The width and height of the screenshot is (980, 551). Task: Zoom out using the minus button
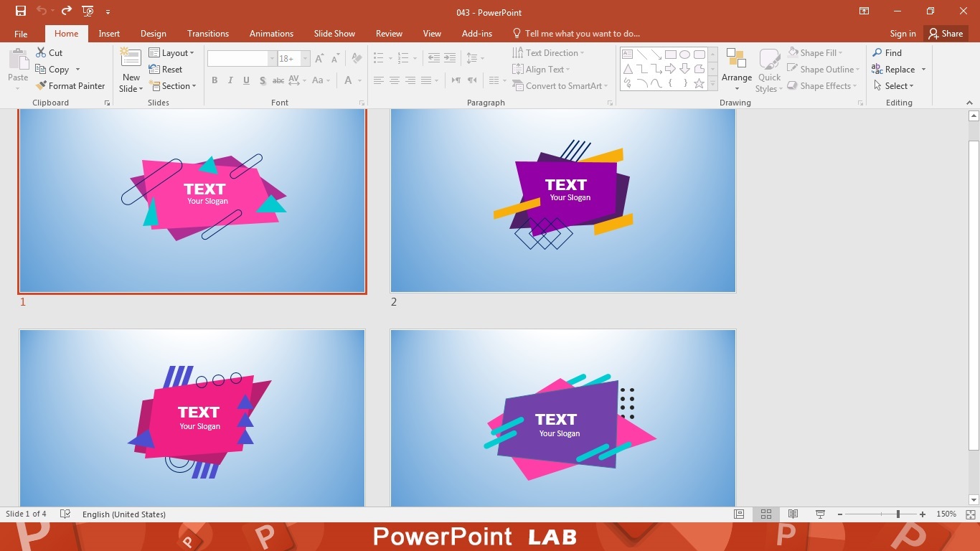tap(839, 514)
